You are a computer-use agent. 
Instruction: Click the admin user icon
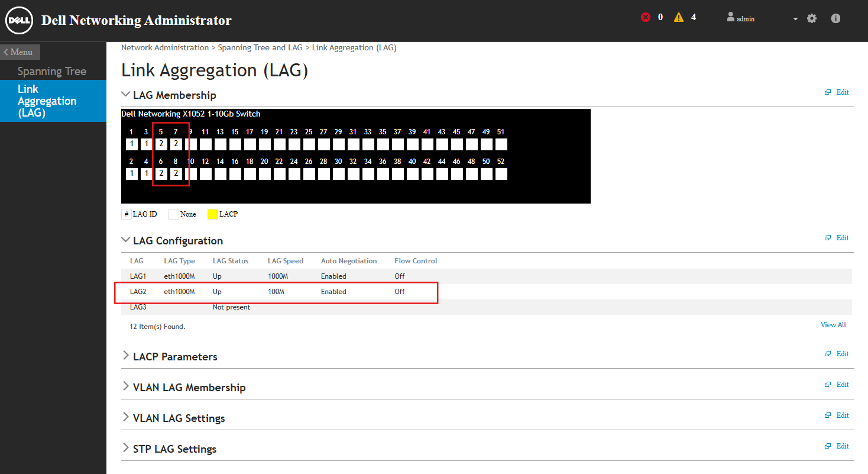point(731,17)
